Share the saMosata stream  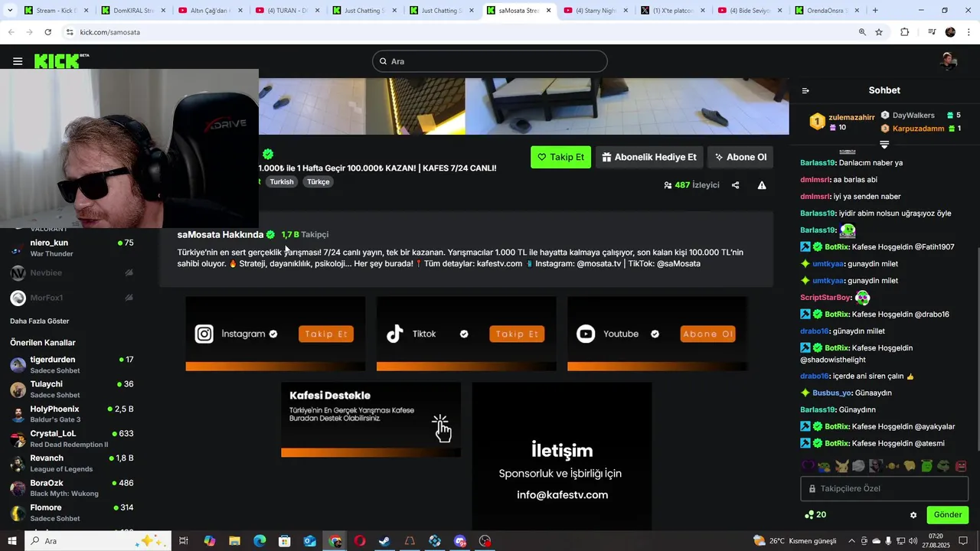coord(735,185)
